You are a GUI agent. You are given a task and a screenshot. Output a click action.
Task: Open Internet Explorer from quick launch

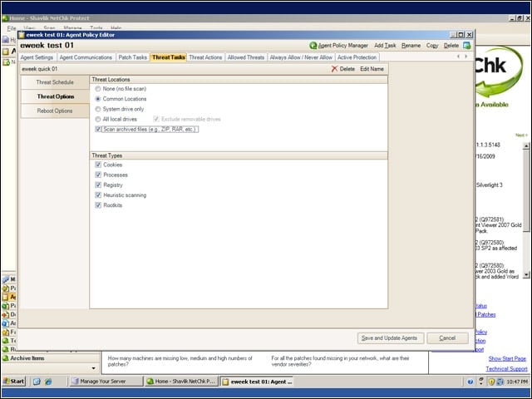tap(48, 382)
